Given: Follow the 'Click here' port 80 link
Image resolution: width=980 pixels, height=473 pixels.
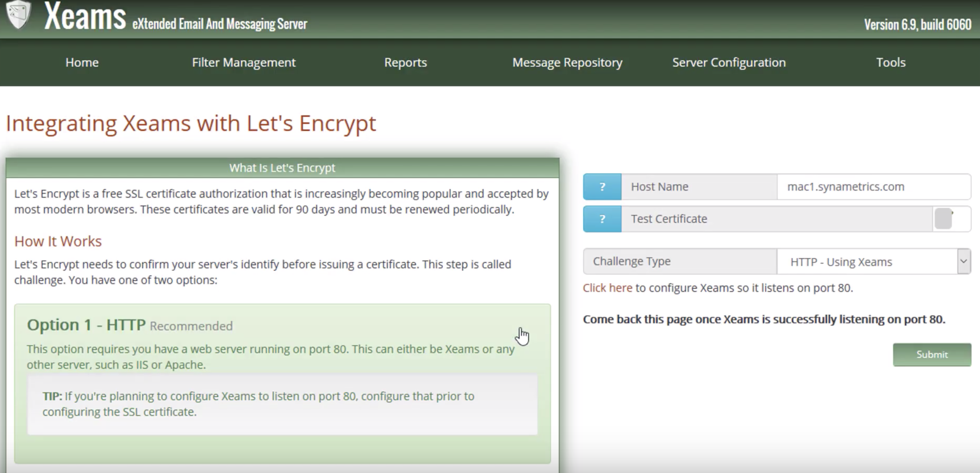Looking at the screenshot, I should tap(608, 288).
